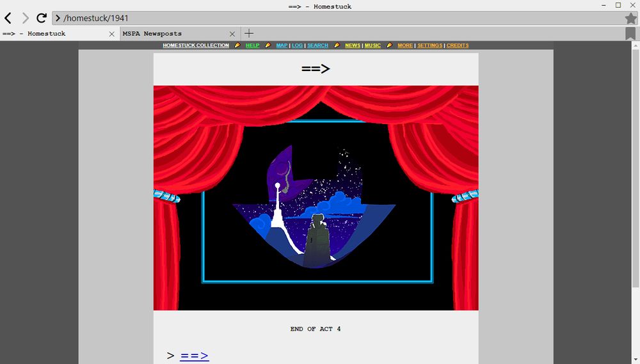Open the SEARCH link
This screenshot has height=364, width=640.
[317, 45]
